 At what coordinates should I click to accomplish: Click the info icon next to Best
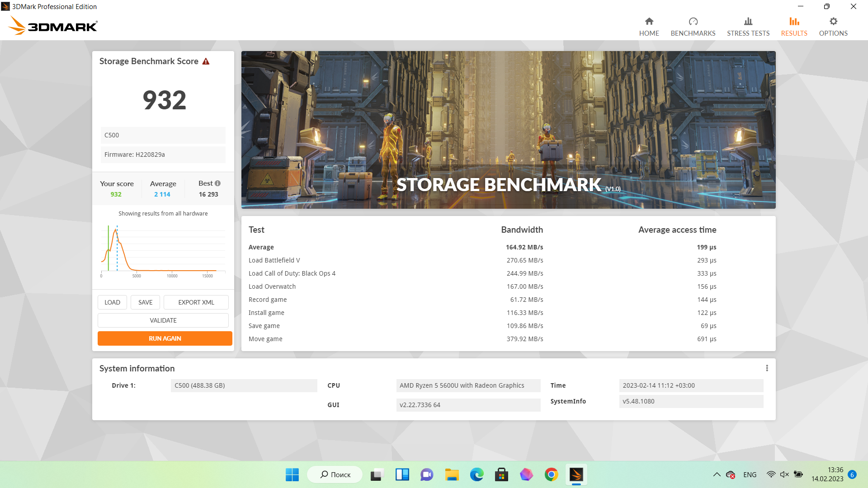pyautogui.click(x=217, y=183)
